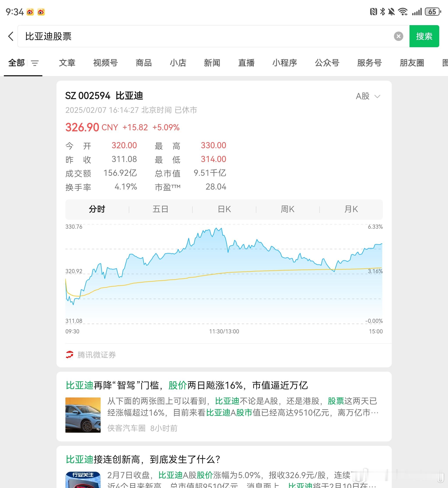Open the 小店 tab
Screen dimensions: 448x488
pyautogui.click(x=178, y=63)
